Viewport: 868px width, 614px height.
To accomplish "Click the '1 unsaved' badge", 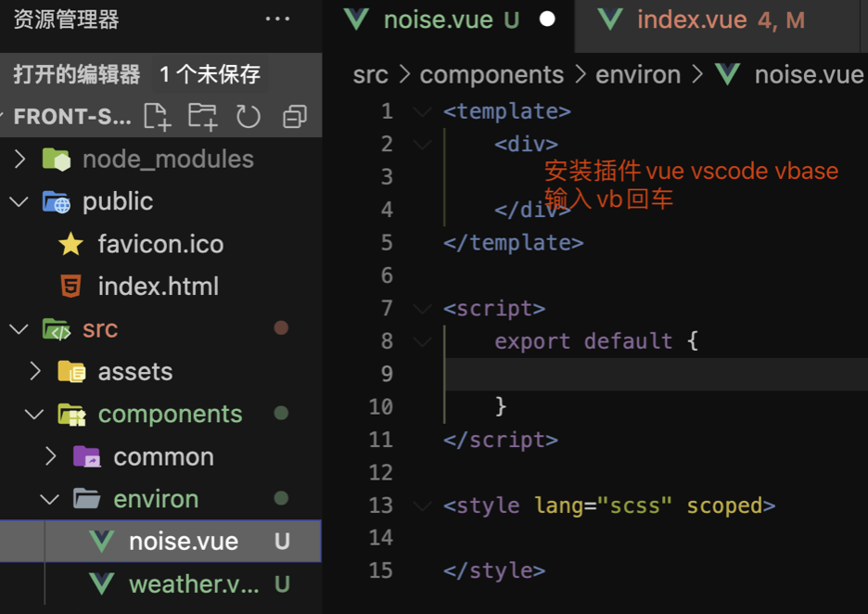I will pos(210,74).
